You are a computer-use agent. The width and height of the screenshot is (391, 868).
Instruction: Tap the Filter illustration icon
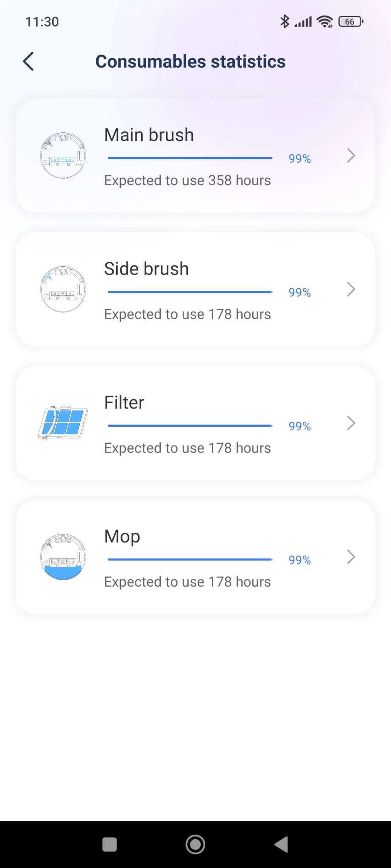(x=63, y=423)
